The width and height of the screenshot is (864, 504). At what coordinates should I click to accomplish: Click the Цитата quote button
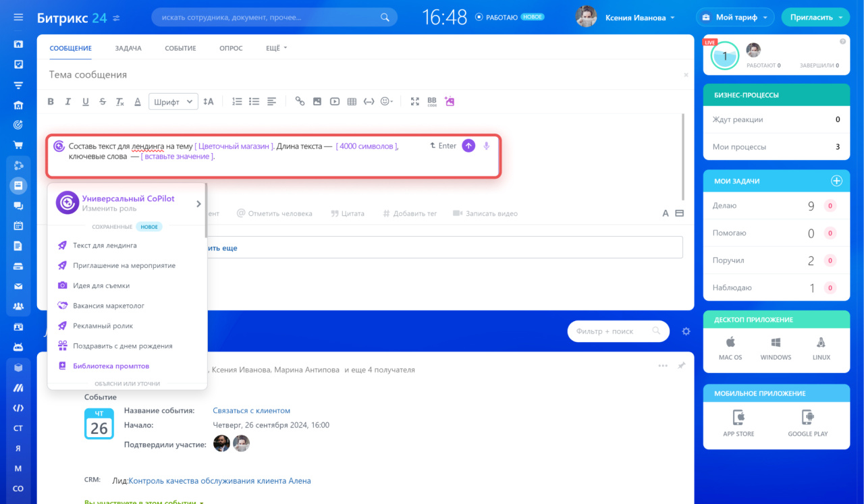coord(348,213)
